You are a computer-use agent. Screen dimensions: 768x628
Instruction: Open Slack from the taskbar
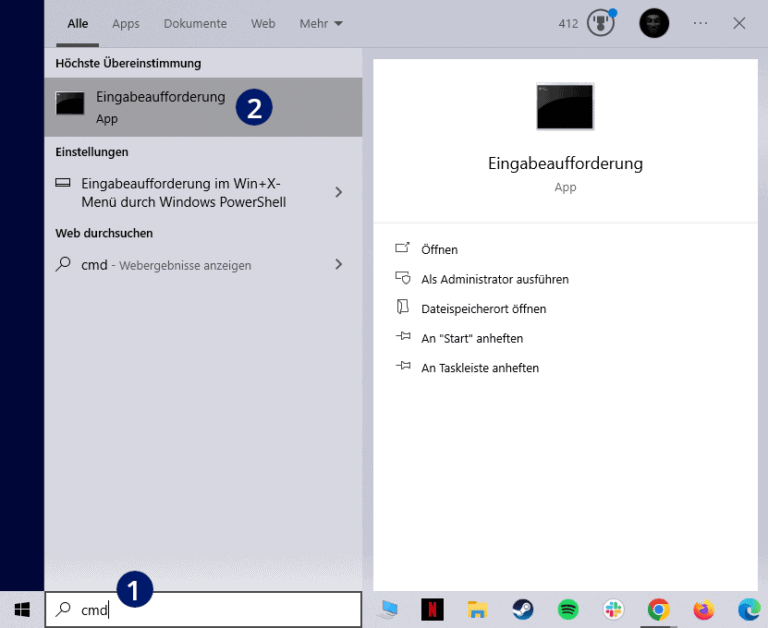[613, 609]
